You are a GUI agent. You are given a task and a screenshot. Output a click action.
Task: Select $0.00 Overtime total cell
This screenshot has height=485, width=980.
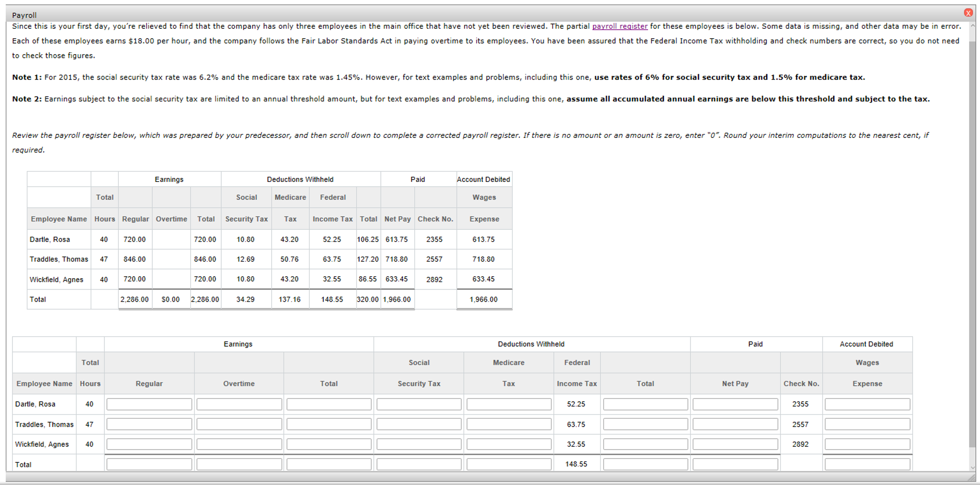tap(171, 299)
